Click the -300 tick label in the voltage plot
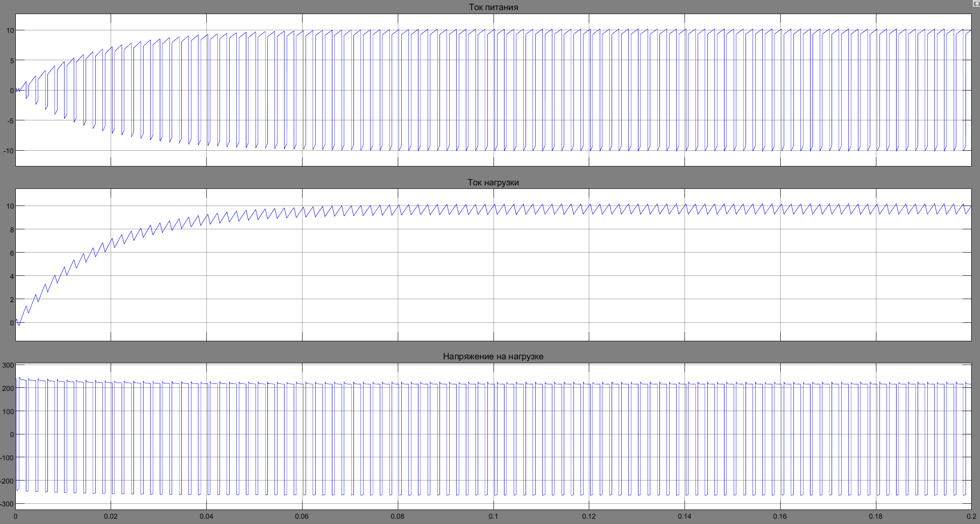The image size is (980, 524). pos(7,504)
